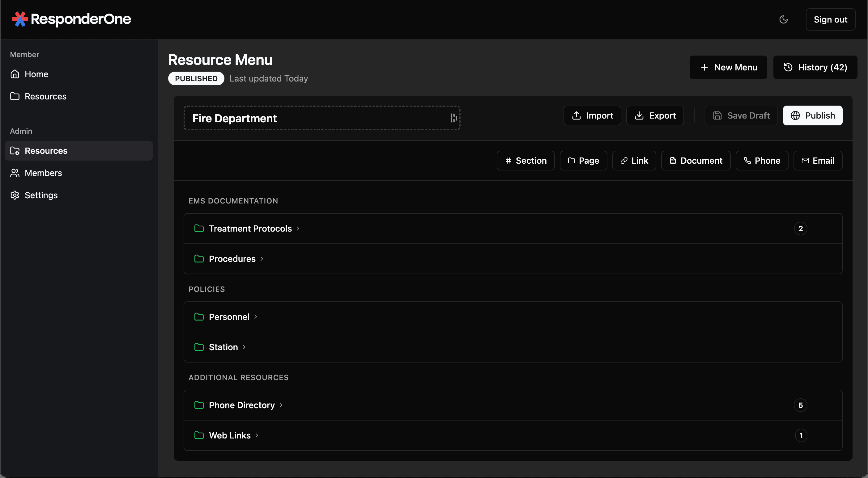Screen dimensions: 868x478
Task: Click the Import upload button
Action: point(592,115)
